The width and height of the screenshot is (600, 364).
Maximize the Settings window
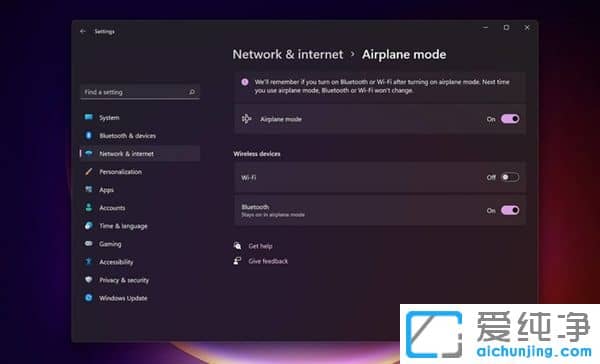point(506,28)
